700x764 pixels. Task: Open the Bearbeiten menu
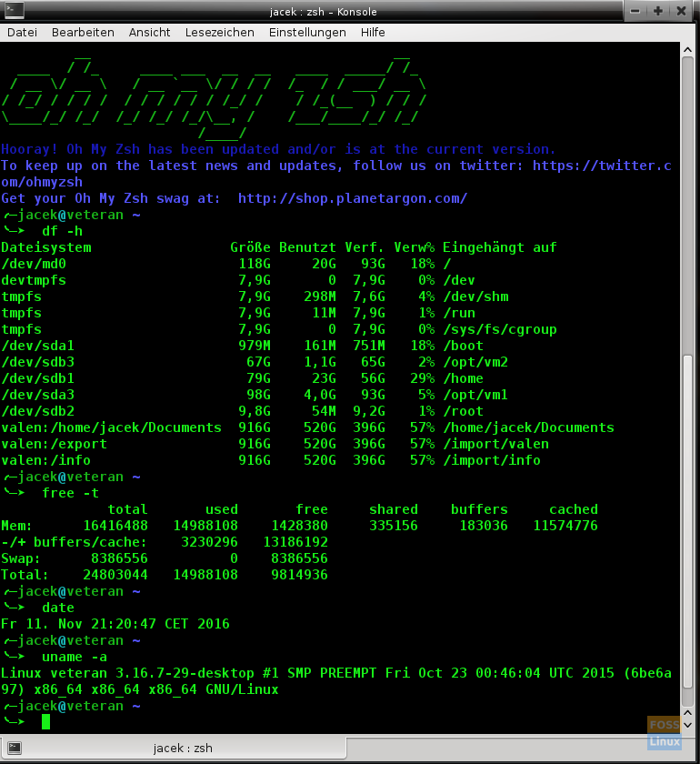[83, 32]
